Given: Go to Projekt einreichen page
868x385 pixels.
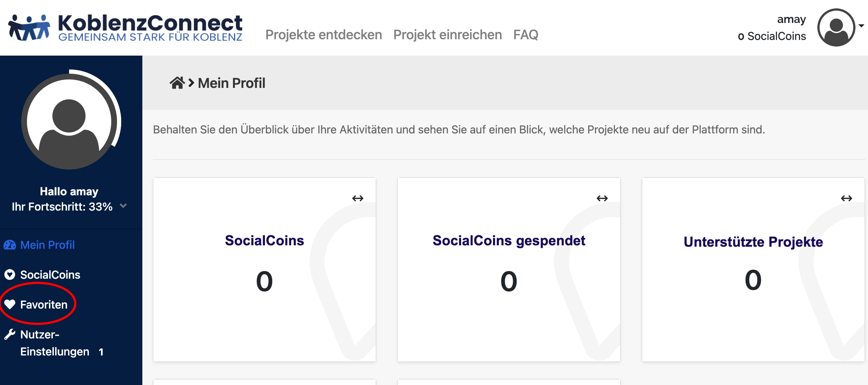Looking at the screenshot, I should point(448,35).
